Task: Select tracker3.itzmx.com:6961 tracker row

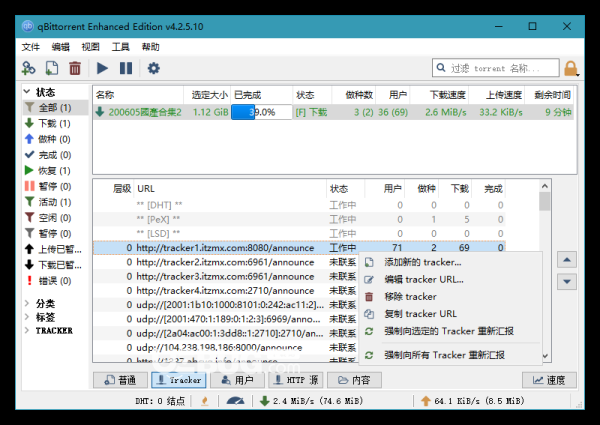Action: 226,276
